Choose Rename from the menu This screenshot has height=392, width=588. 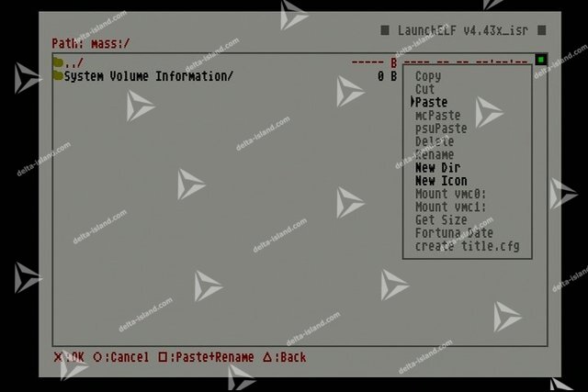(x=435, y=155)
